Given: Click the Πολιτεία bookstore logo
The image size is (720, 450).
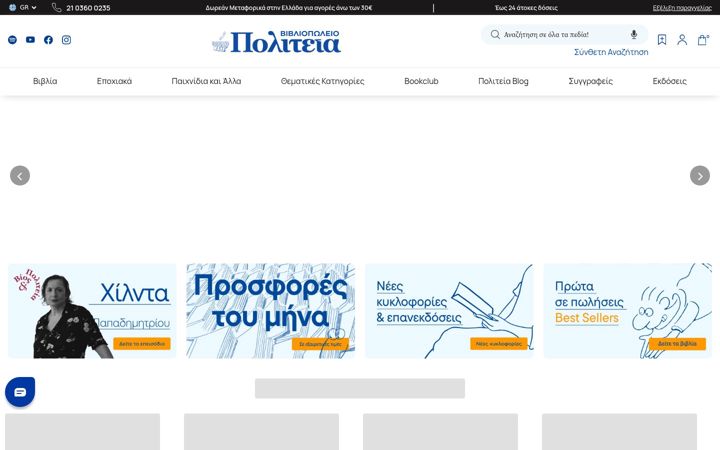Looking at the screenshot, I should [276, 41].
